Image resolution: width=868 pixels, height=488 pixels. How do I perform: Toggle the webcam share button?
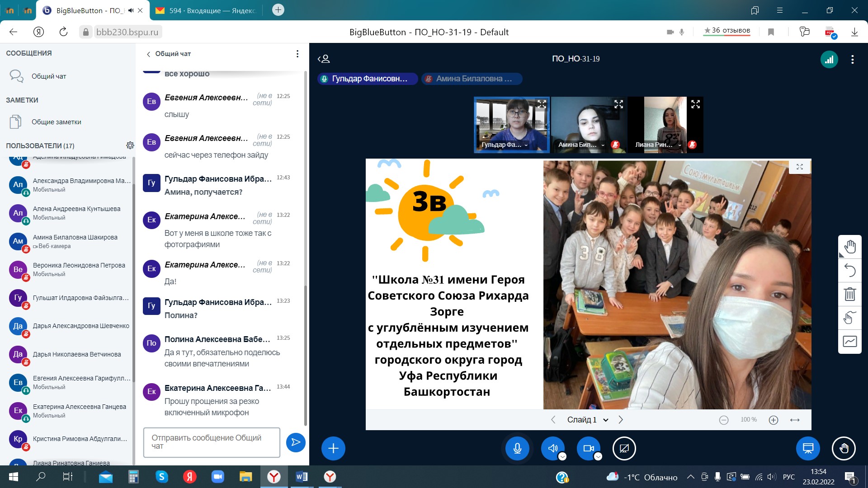pos(588,448)
